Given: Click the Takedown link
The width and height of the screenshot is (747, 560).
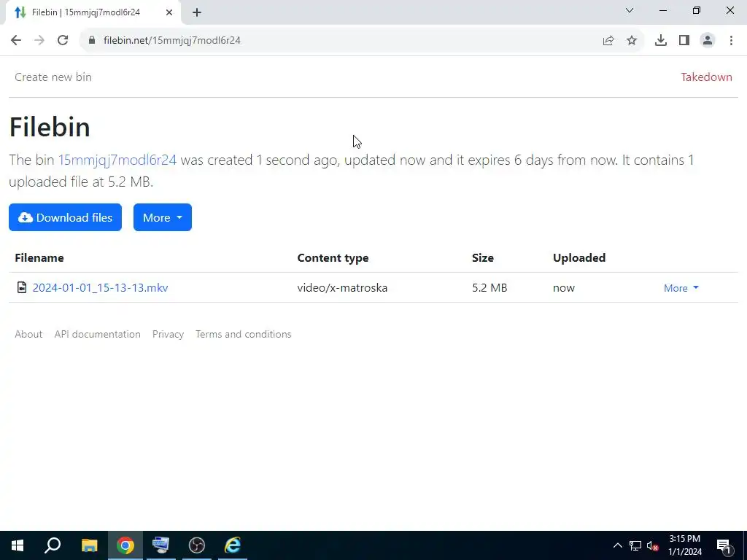Looking at the screenshot, I should pyautogui.click(x=706, y=77).
